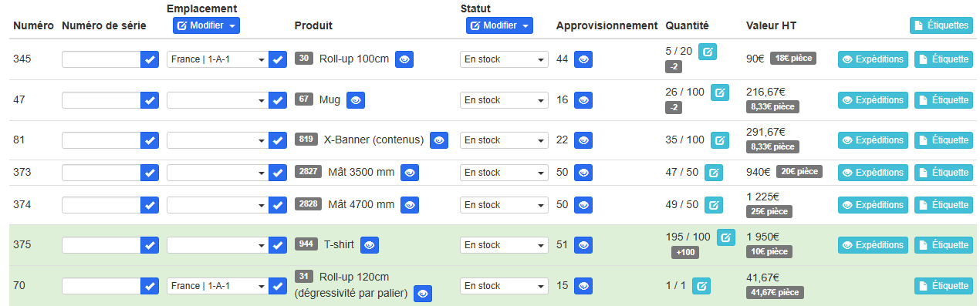Confirm serial number for row 345
The image size is (980, 306).
point(150,59)
